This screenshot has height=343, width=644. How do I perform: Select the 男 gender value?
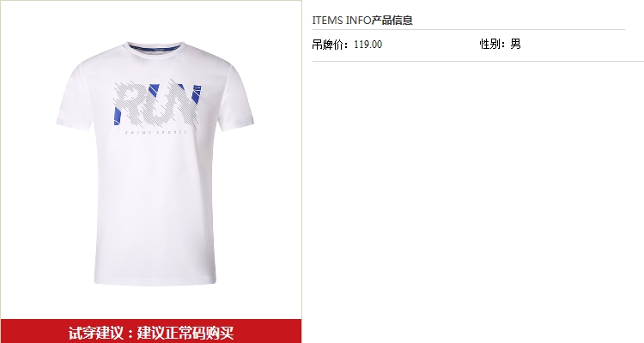point(515,44)
